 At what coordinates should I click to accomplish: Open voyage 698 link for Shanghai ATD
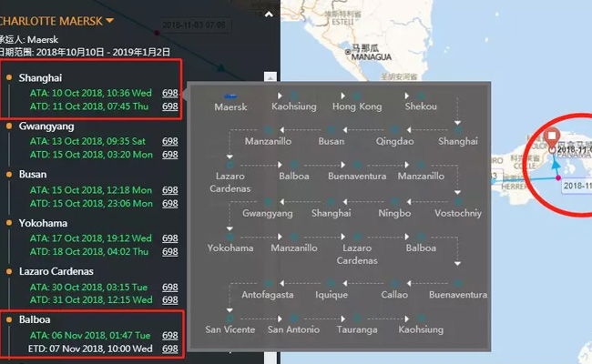170,106
